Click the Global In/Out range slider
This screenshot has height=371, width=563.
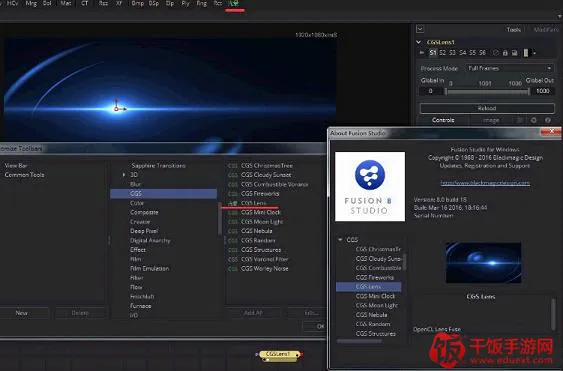[487, 91]
